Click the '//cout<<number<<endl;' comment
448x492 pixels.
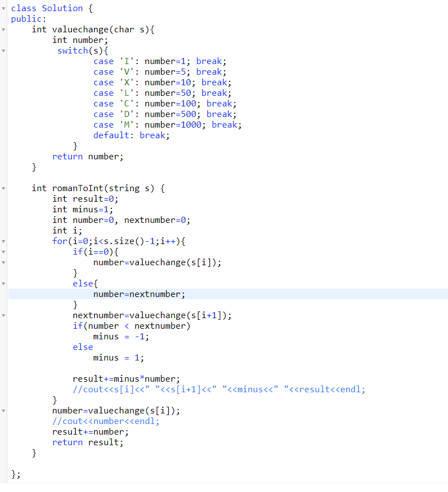coord(106,421)
